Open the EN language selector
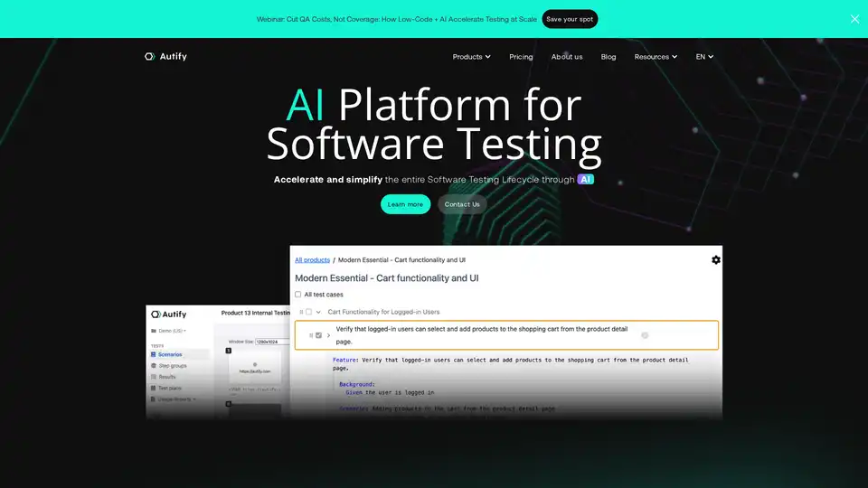 (x=704, y=57)
